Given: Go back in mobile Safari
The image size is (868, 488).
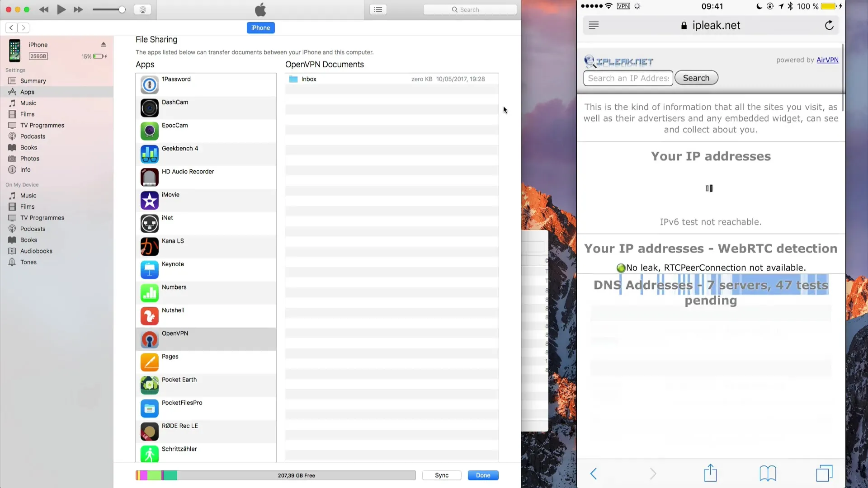Looking at the screenshot, I should click(x=594, y=474).
